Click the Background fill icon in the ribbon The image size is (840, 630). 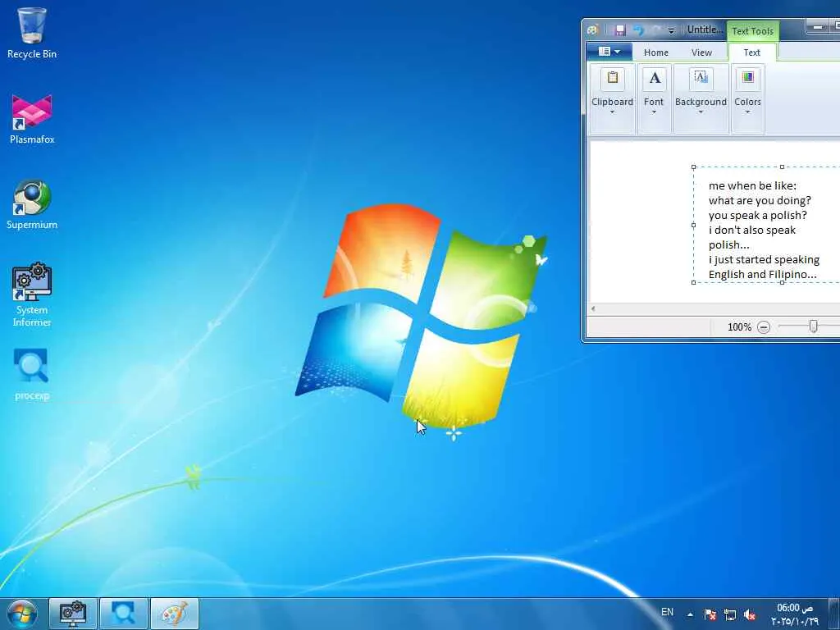click(x=701, y=78)
